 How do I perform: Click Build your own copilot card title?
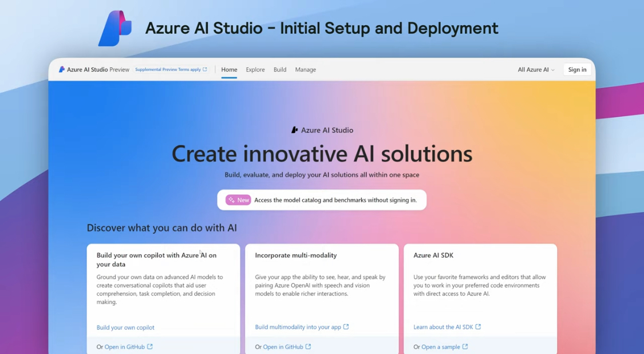156,259
